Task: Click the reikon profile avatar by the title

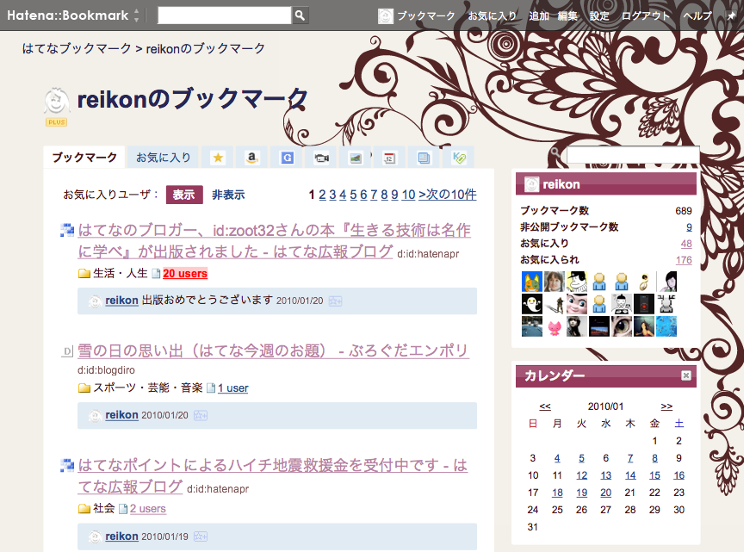Action: click(57, 101)
